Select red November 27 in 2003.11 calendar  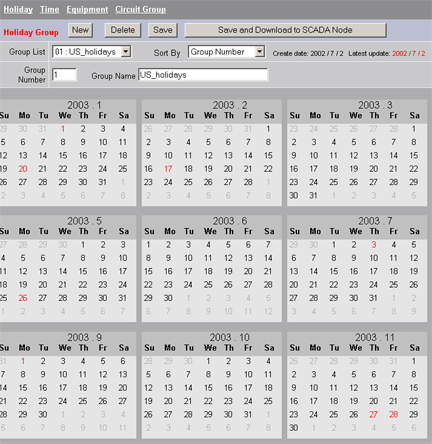[x=374, y=414]
